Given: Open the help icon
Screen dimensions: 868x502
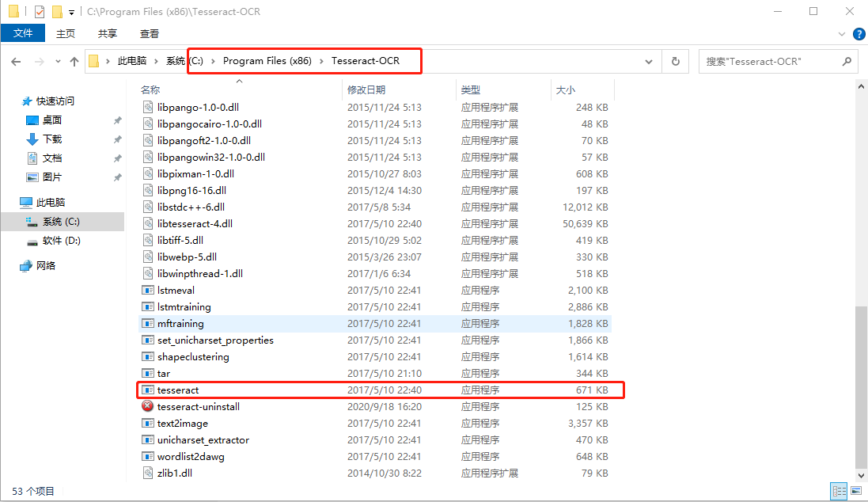Looking at the screenshot, I should pyautogui.click(x=859, y=34).
